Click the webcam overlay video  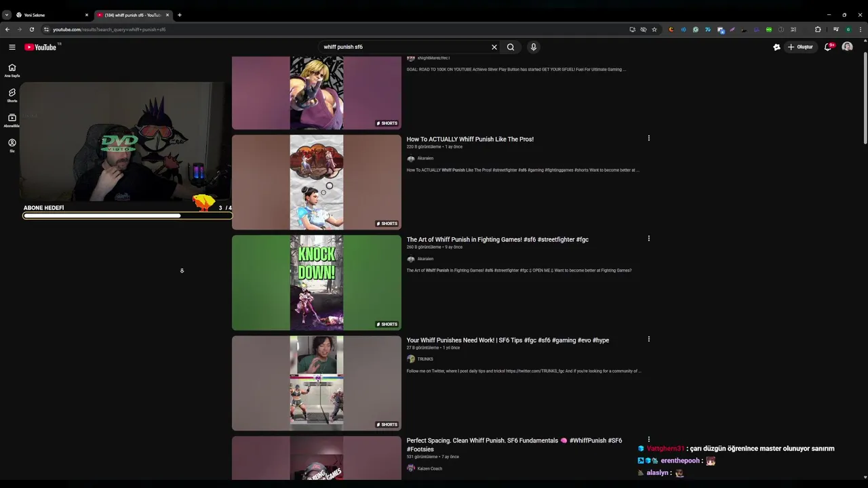coord(125,142)
